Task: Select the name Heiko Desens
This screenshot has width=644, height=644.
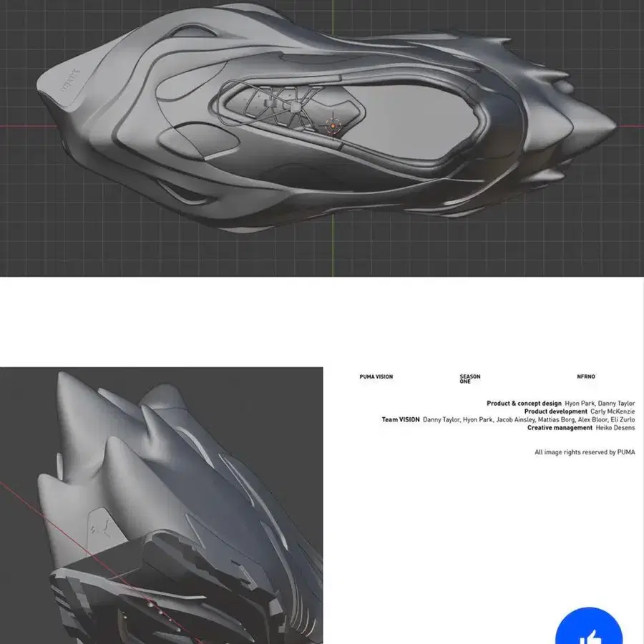Action: pyautogui.click(x=615, y=428)
